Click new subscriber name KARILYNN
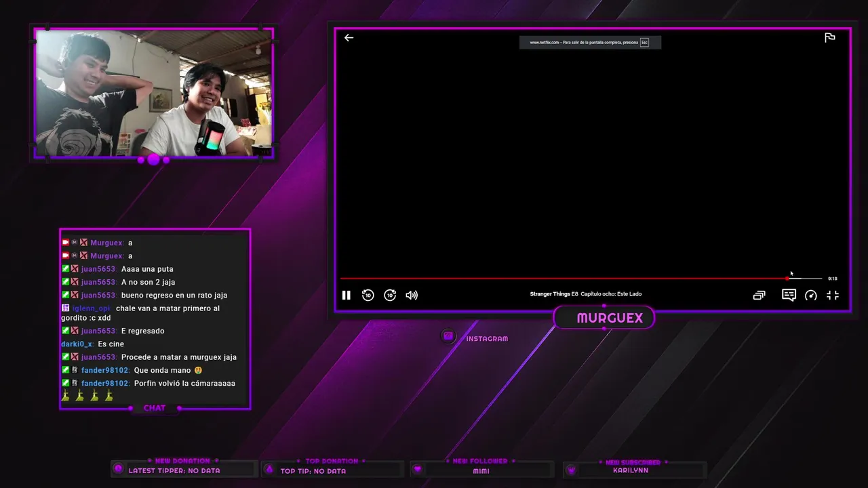This screenshot has width=868, height=488. (631, 470)
